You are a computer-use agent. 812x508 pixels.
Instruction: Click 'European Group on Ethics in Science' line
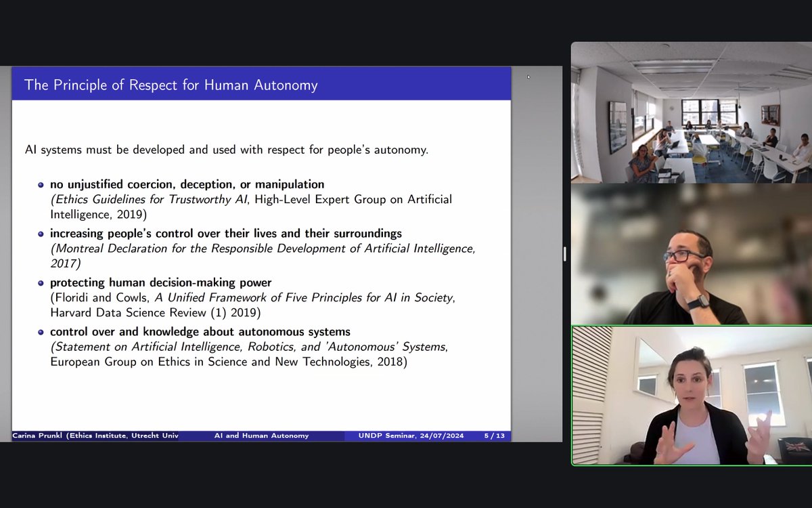(x=228, y=362)
